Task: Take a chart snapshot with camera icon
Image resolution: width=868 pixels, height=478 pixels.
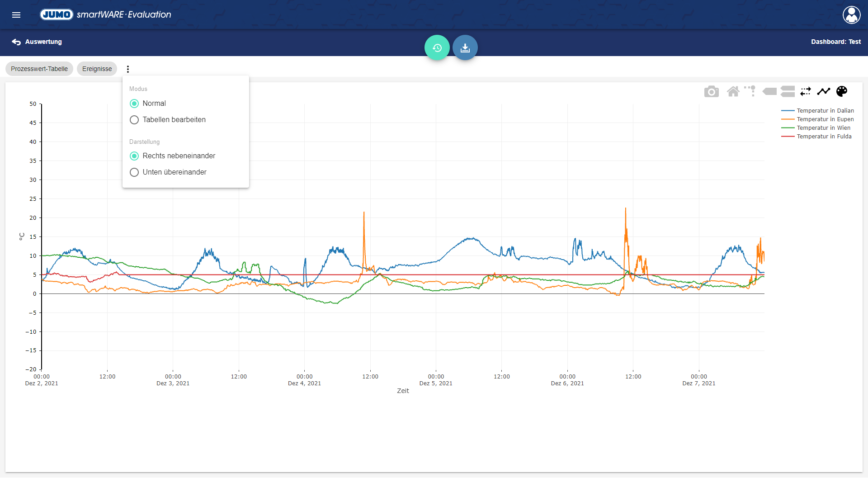Action: [x=711, y=92]
